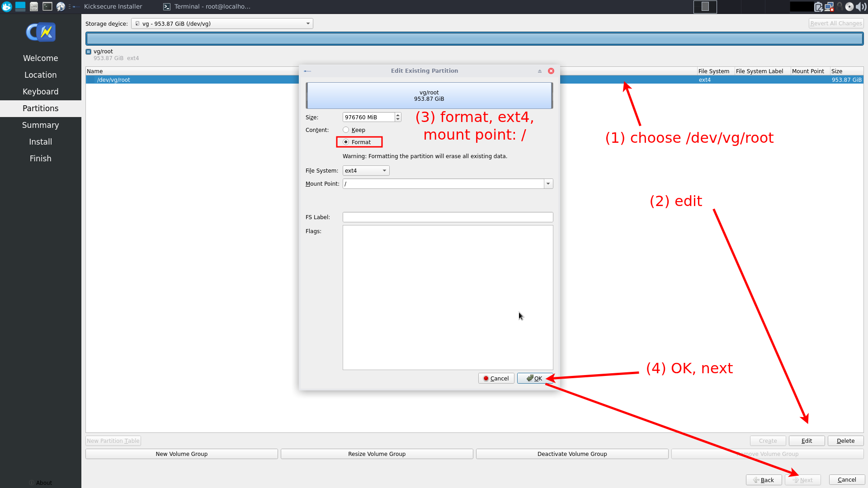Switch to Terminal taskbar window

click(x=207, y=6)
